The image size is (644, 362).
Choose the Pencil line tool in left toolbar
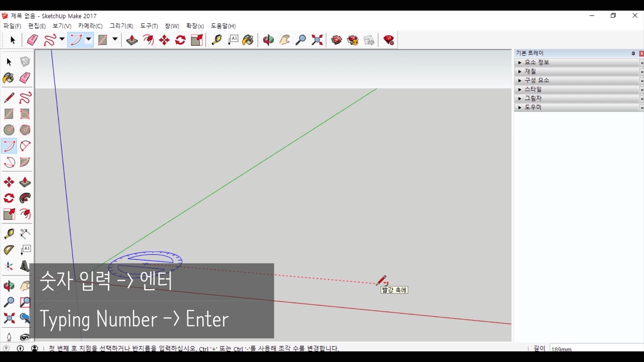[x=9, y=98]
